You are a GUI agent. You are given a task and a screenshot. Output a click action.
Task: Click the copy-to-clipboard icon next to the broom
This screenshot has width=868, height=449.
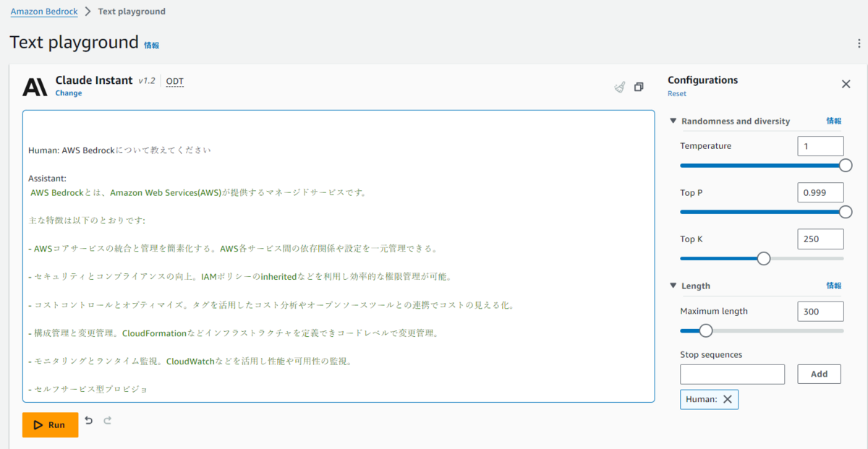point(639,87)
